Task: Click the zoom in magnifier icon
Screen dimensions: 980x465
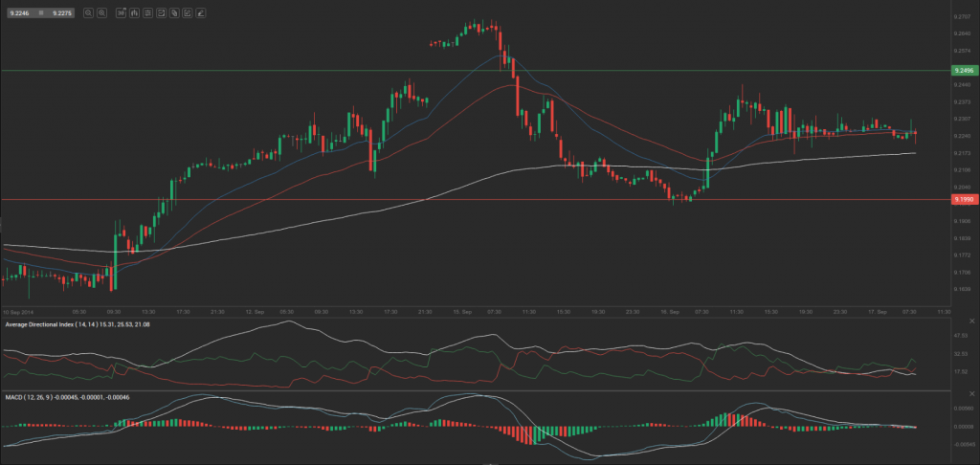Action: [89, 13]
